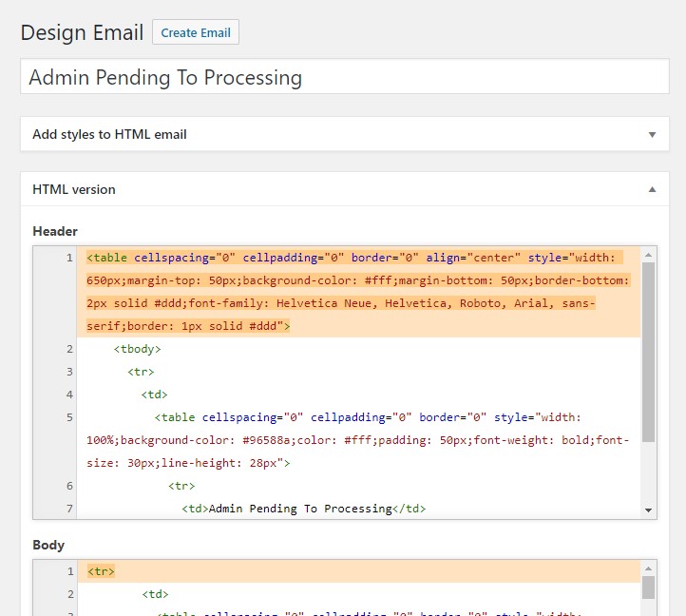Image resolution: width=686 pixels, height=616 pixels.
Task: Expand the Add styles to HTML email arrow
Action: click(x=652, y=135)
